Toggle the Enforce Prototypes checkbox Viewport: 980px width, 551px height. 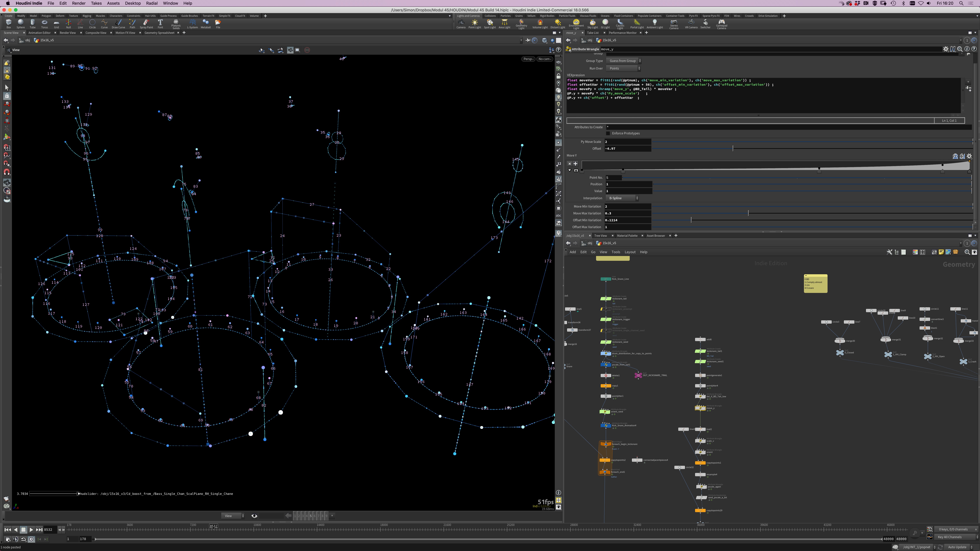pos(608,134)
